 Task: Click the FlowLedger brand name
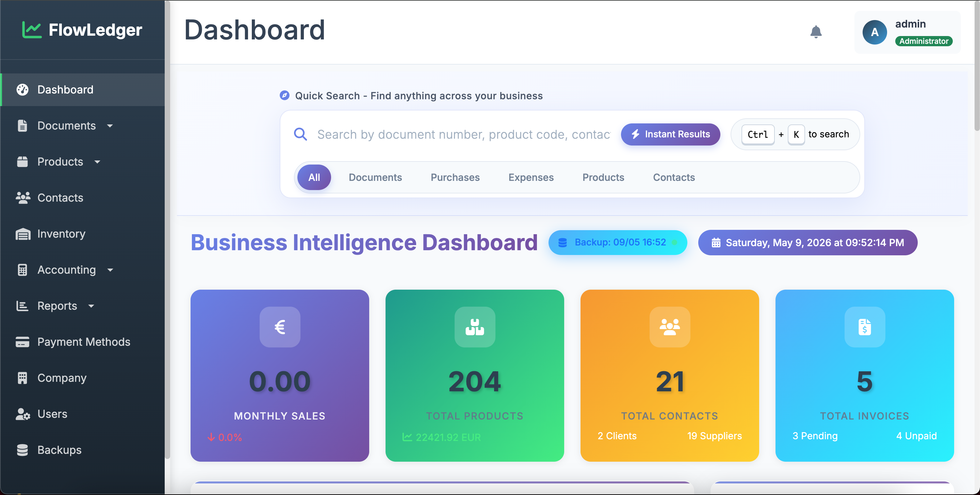(x=95, y=30)
